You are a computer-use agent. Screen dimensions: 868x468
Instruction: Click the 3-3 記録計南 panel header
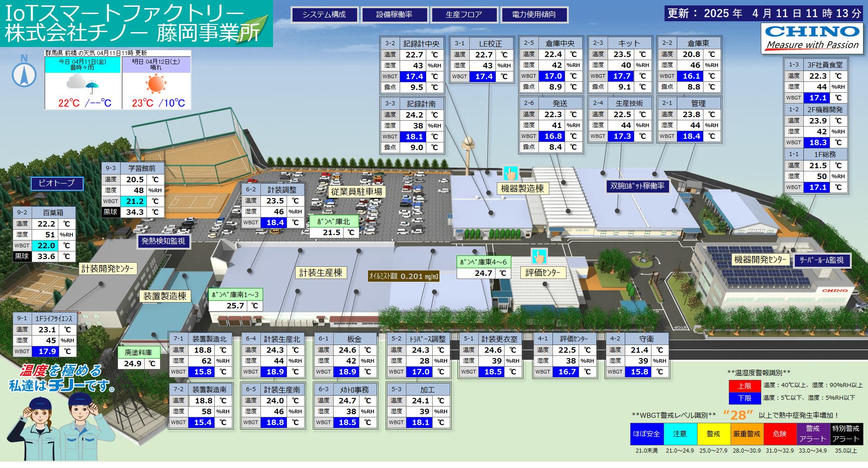tap(412, 104)
